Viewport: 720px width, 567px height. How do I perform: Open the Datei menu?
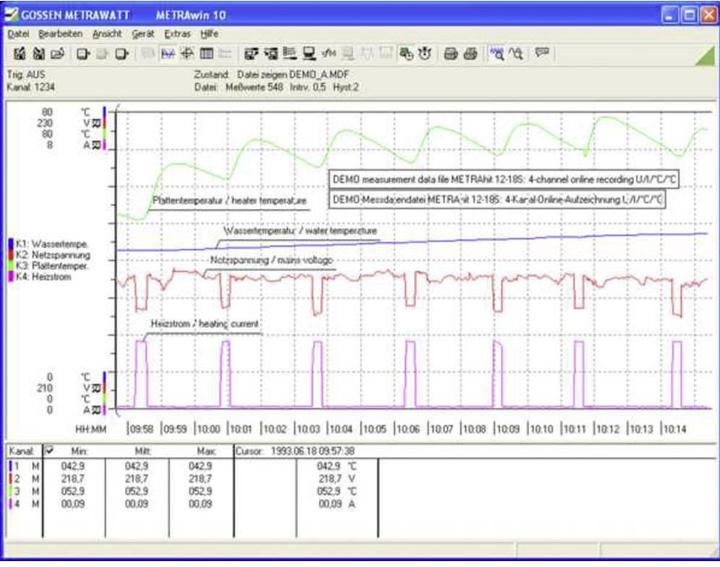(18, 34)
